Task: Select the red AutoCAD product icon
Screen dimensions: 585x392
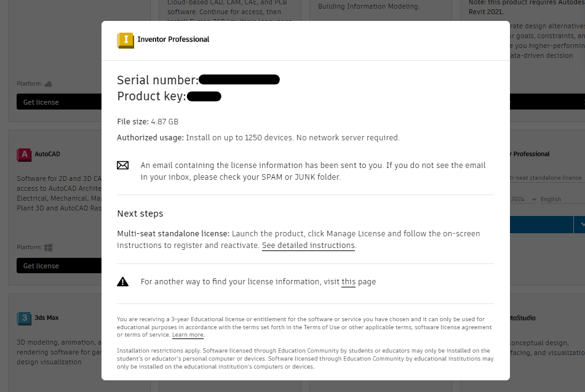Action: point(24,154)
